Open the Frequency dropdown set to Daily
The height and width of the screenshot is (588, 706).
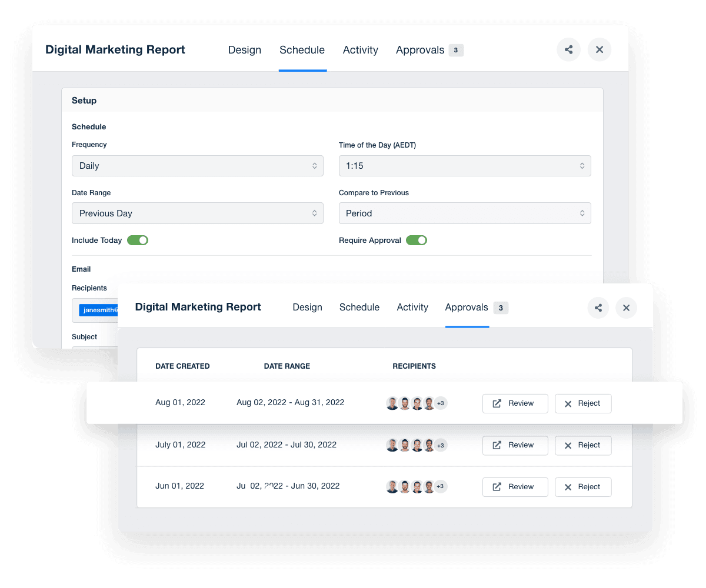(x=197, y=166)
